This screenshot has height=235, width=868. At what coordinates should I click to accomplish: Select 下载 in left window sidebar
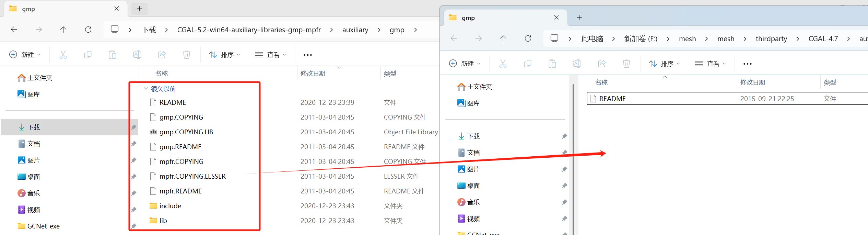click(x=69, y=127)
